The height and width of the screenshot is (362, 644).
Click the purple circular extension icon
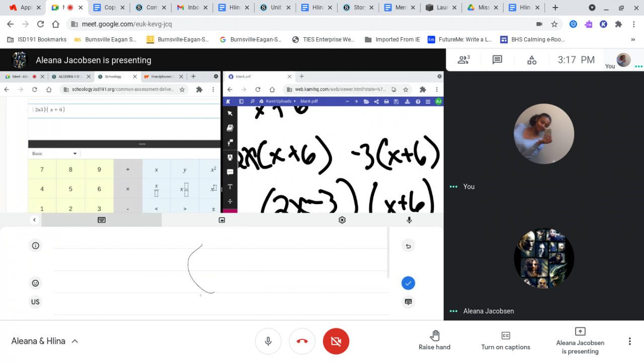(x=588, y=24)
